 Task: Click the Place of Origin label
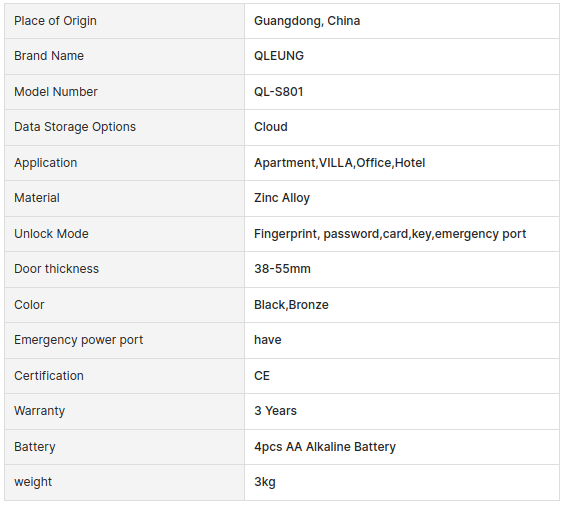coord(55,21)
